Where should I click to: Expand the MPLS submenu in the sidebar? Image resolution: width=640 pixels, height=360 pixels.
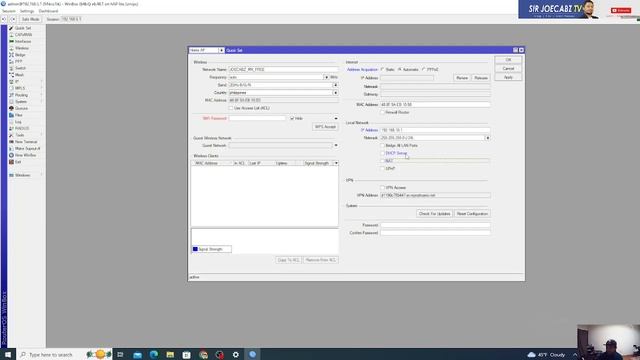tap(25, 88)
